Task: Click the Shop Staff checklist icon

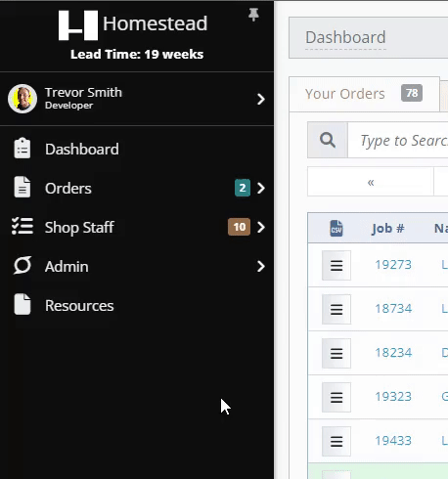Action: [22, 226]
